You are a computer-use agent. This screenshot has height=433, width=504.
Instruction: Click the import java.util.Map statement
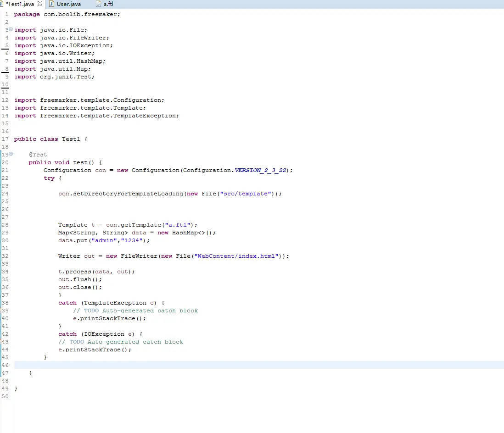(52, 69)
